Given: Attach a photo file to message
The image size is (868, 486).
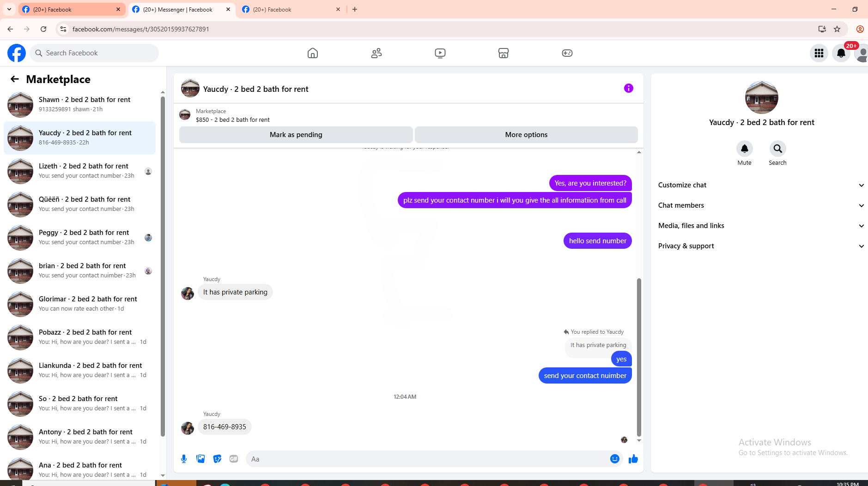Looking at the screenshot, I should [x=200, y=459].
